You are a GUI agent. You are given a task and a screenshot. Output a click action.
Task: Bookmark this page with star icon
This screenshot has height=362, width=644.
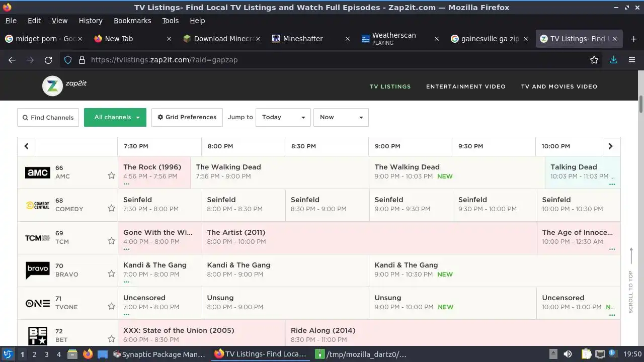coord(594,60)
